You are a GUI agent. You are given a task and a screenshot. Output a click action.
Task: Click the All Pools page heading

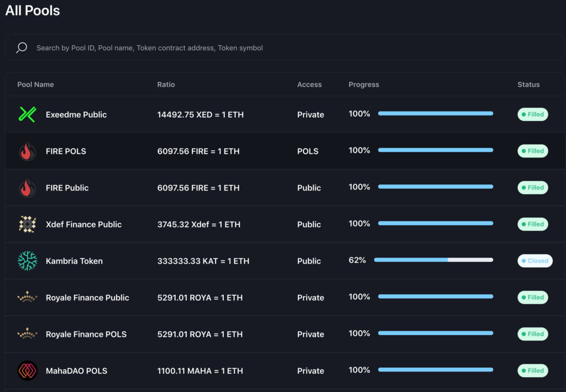33,10
